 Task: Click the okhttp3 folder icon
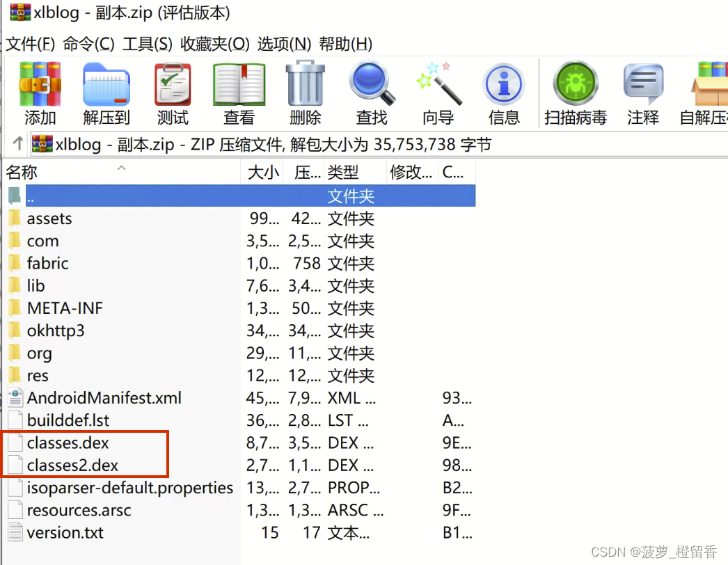(15, 330)
